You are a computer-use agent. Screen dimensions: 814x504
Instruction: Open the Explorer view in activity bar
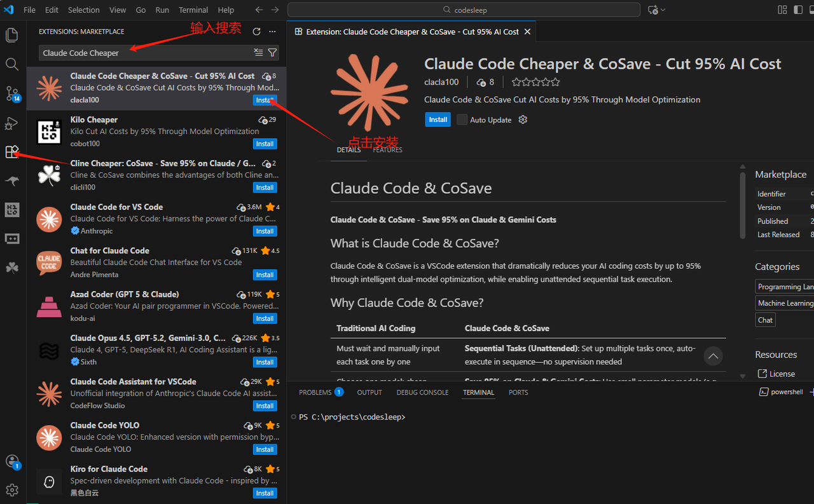click(x=12, y=35)
